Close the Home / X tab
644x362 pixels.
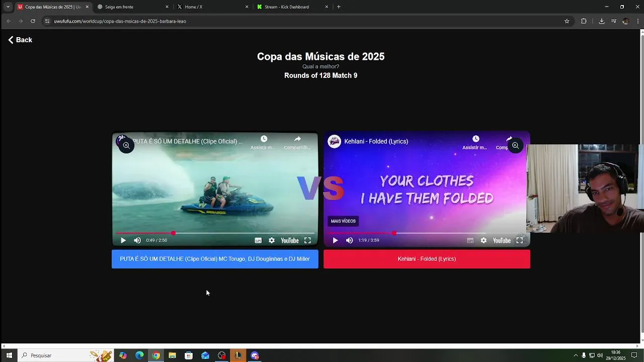[x=247, y=7]
